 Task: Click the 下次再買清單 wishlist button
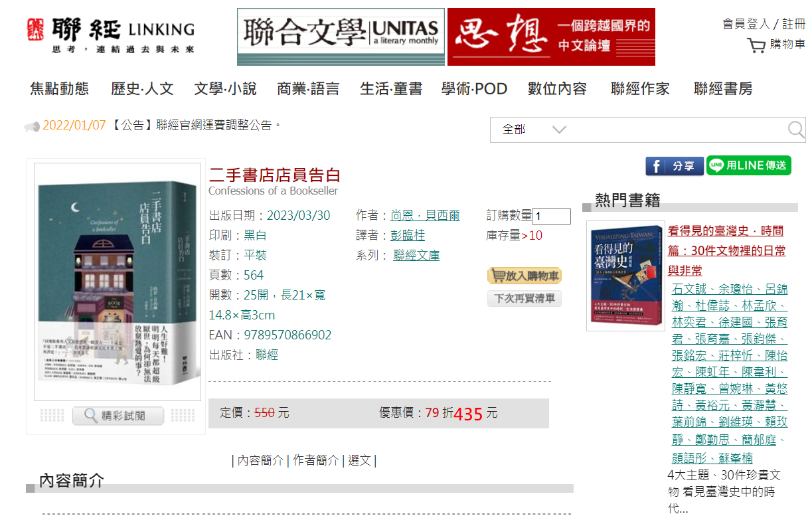click(x=525, y=299)
